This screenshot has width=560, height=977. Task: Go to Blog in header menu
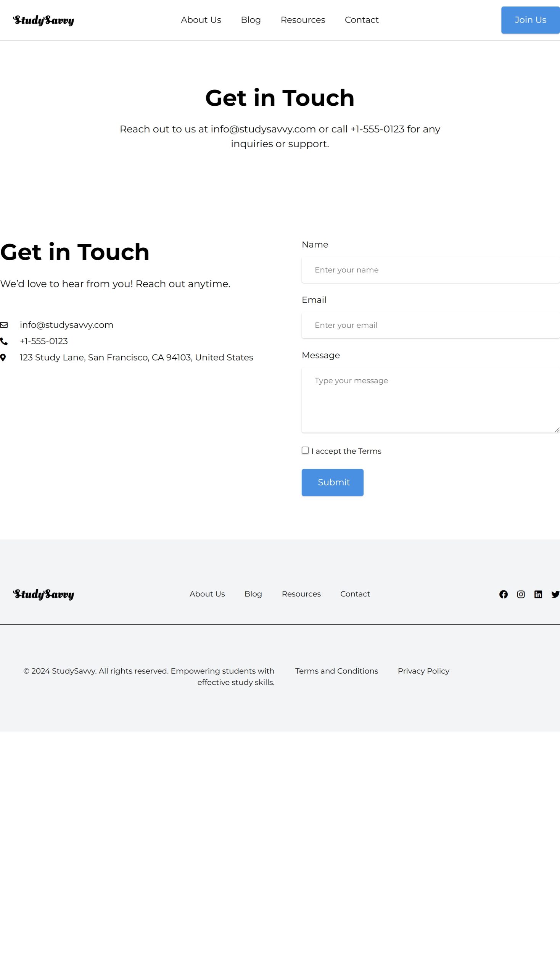click(x=250, y=20)
